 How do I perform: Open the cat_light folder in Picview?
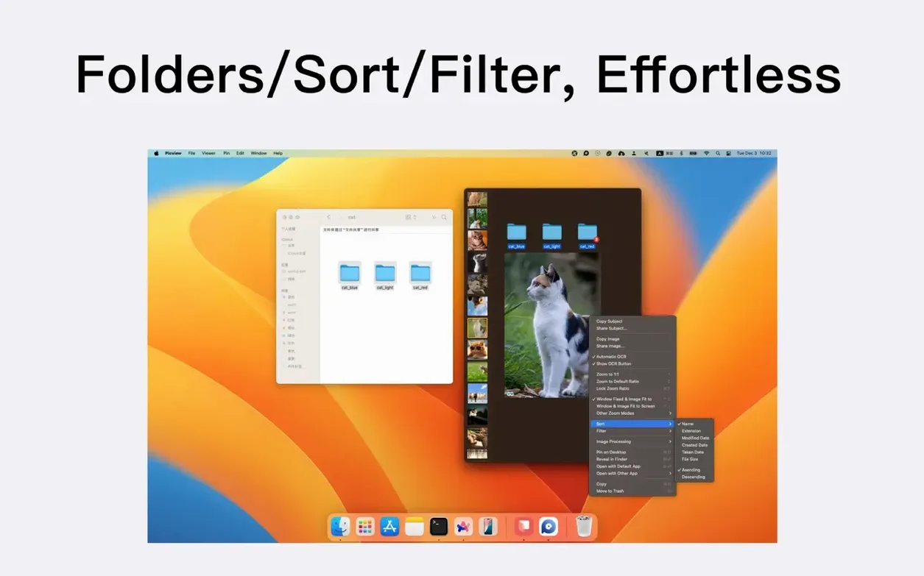coord(551,236)
